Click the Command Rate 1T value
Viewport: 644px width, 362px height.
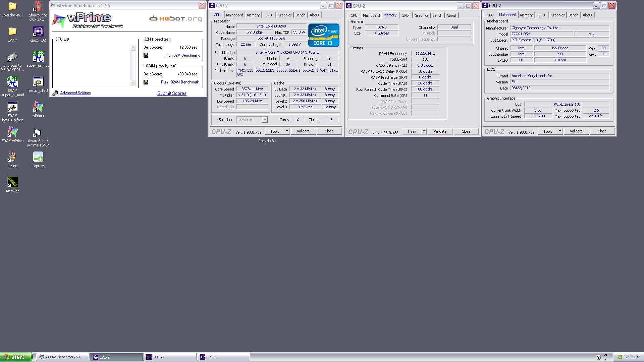pyautogui.click(x=425, y=95)
